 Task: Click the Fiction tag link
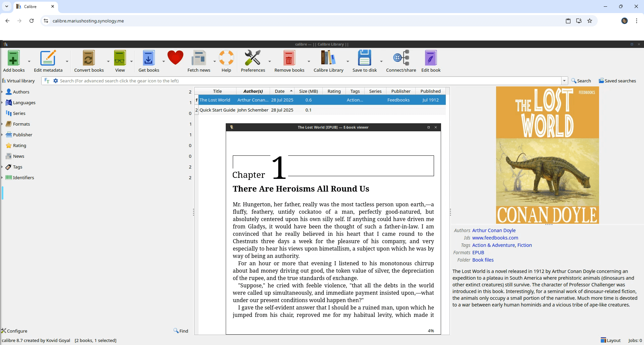[525, 245]
